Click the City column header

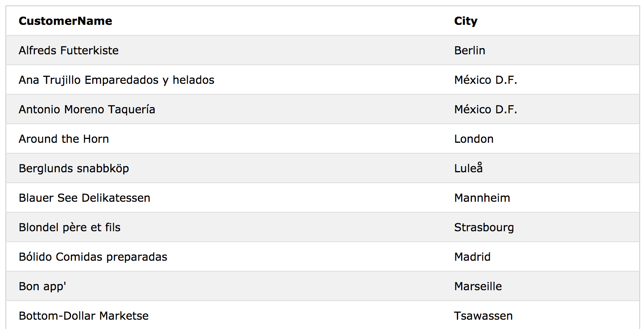pos(466,21)
